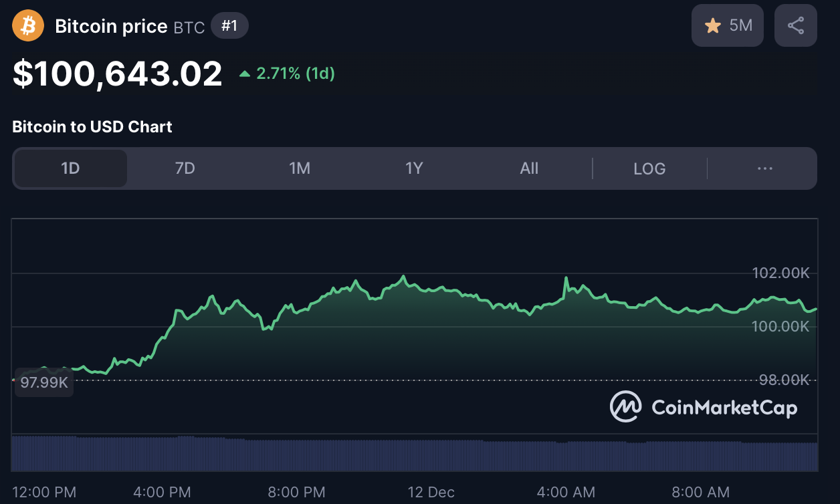Click the 100.00K axis label
Image resolution: width=840 pixels, height=504 pixels.
[780, 326]
